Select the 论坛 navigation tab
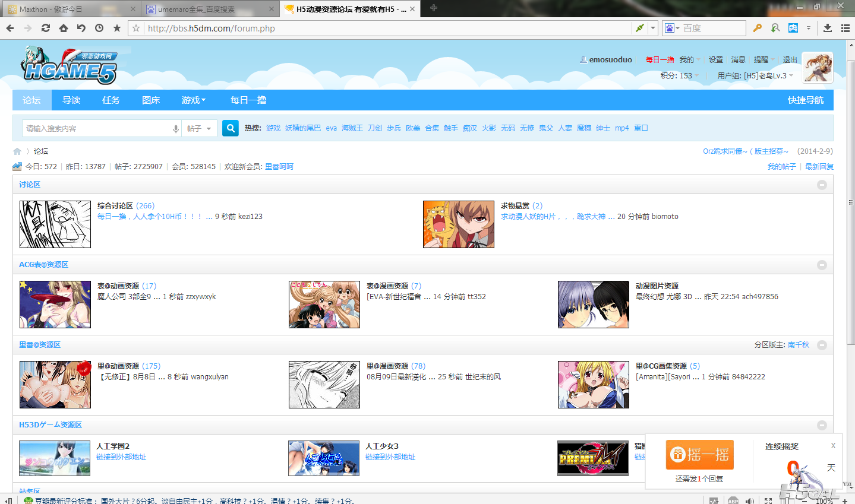Screen dimensions: 855x504 point(32,100)
